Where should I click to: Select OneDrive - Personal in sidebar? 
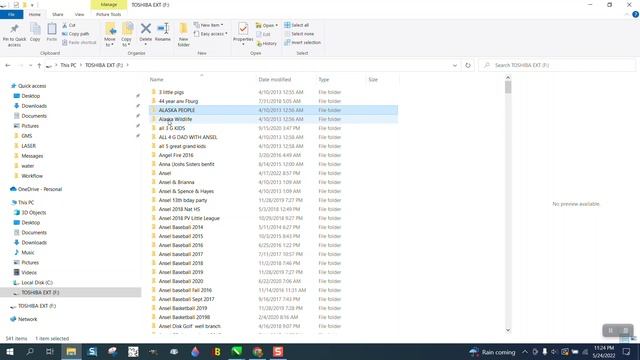click(40, 189)
